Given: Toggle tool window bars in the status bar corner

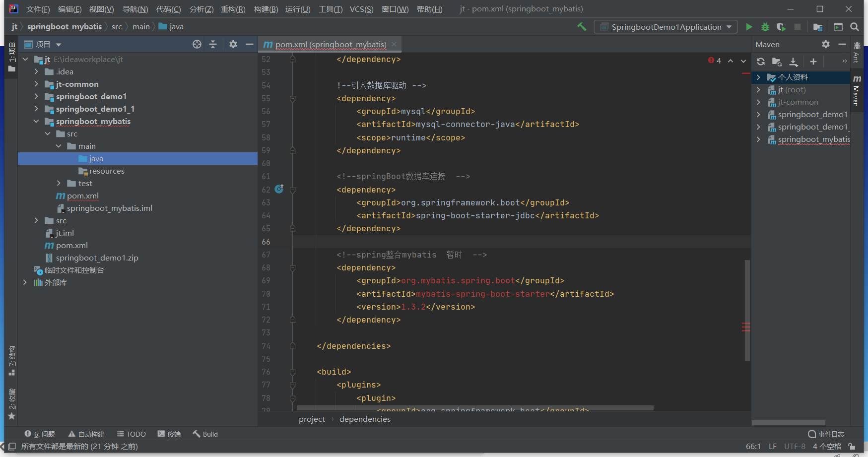Looking at the screenshot, I should click(12, 447).
